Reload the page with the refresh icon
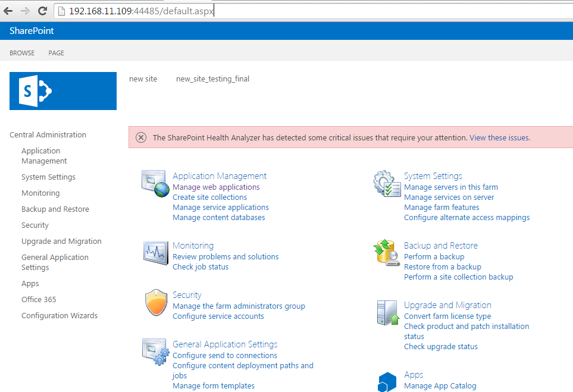The image size is (573, 392). [x=42, y=11]
